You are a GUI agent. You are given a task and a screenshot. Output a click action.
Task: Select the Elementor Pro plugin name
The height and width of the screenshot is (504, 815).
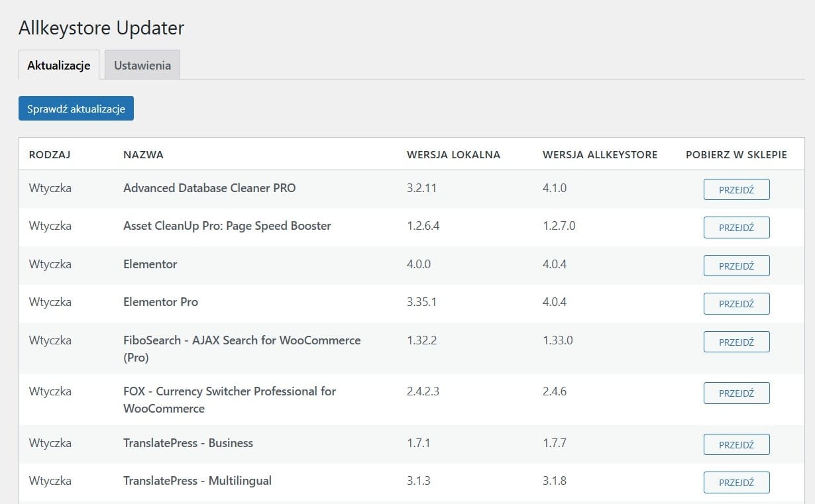(x=161, y=302)
